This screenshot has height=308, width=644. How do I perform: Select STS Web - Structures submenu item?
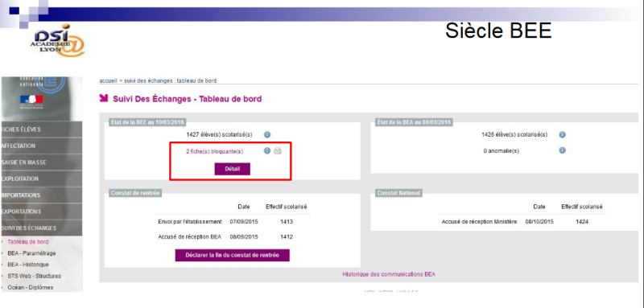point(35,276)
